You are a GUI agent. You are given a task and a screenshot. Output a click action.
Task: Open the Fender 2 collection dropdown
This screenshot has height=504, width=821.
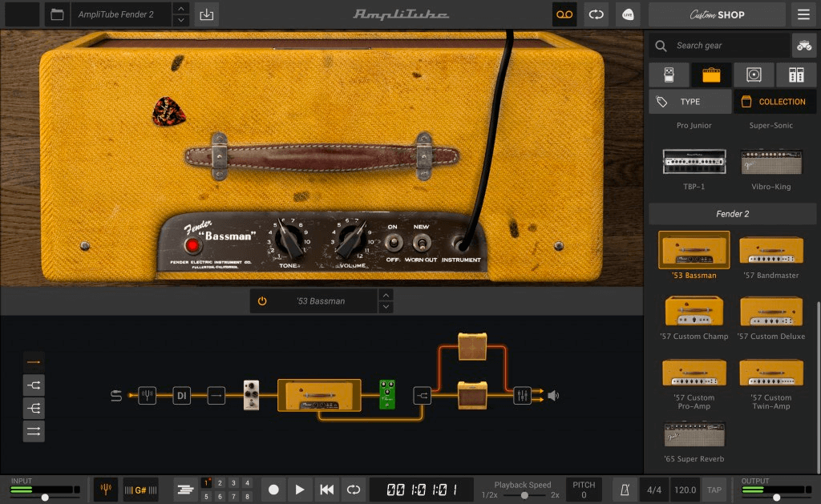[731, 213]
